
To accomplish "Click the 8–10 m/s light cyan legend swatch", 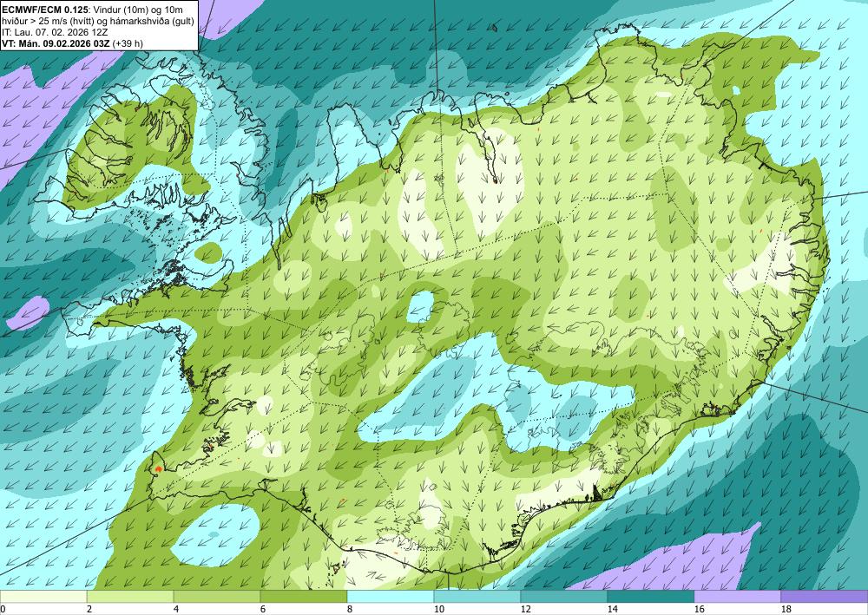I will pos(391,596).
